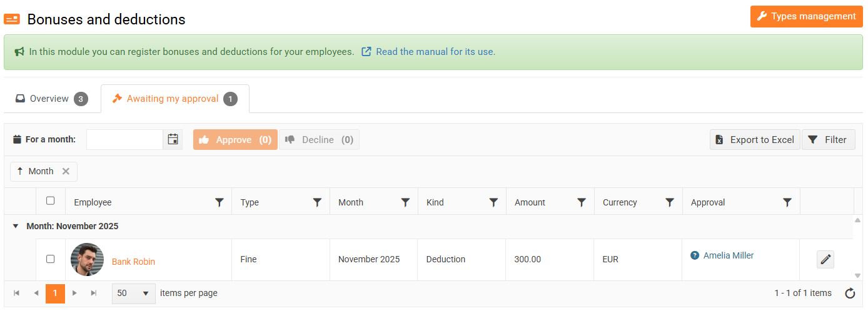Toggle the select-all header checkbox
The image size is (868, 311).
[x=51, y=201]
